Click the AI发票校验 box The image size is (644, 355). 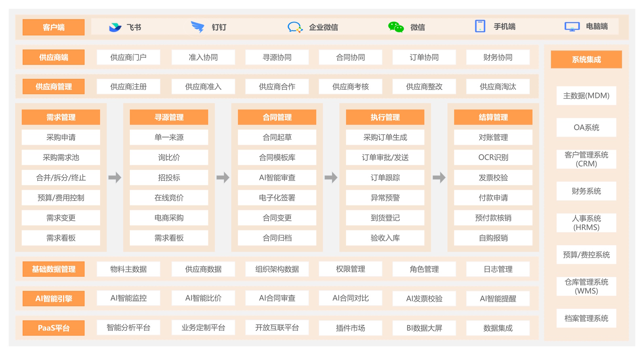(424, 299)
